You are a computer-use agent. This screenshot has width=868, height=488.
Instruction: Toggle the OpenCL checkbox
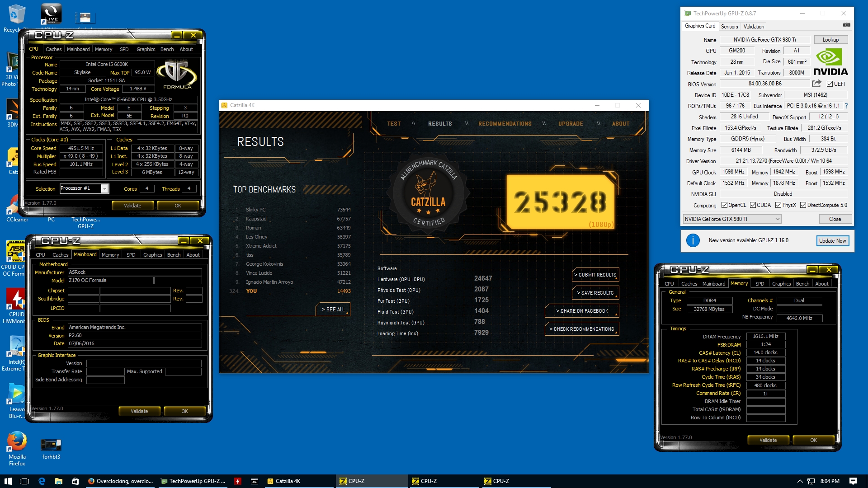click(724, 205)
